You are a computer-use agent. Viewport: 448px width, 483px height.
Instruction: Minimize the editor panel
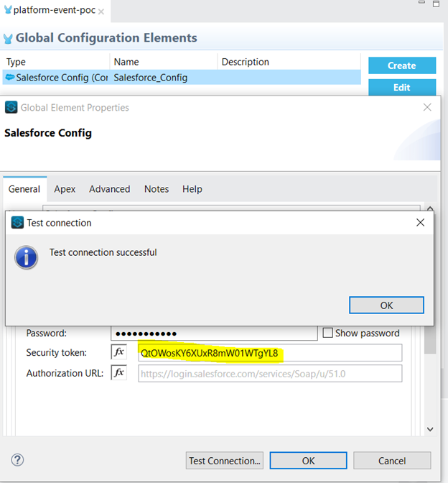point(422,2)
